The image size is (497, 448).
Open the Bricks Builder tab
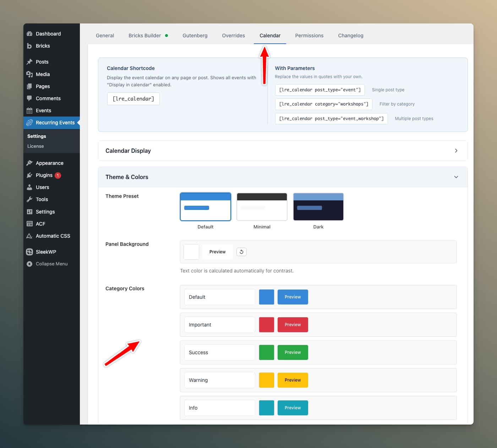point(145,36)
